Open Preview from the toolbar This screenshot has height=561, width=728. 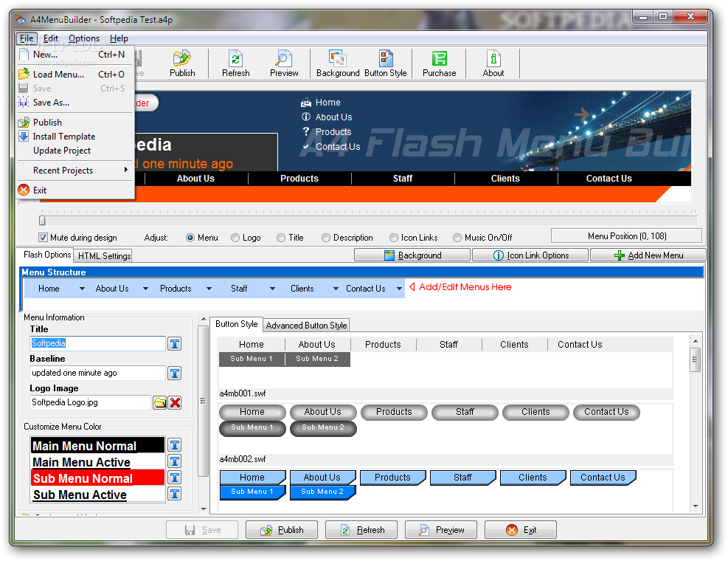(x=284, y=63)
